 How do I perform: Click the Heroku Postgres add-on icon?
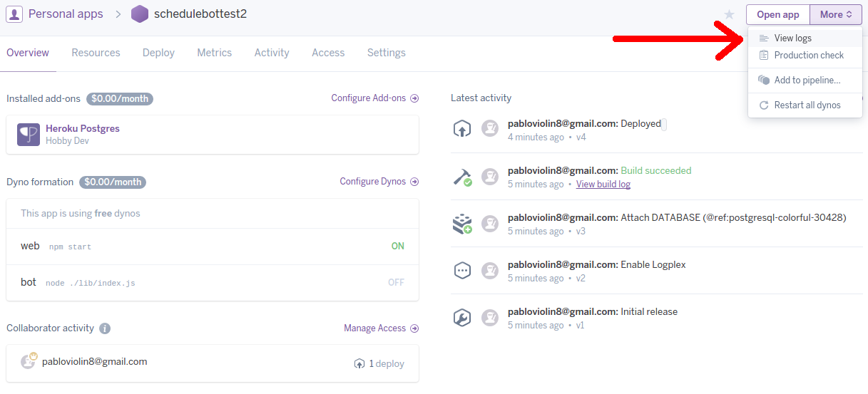point(29,135)
